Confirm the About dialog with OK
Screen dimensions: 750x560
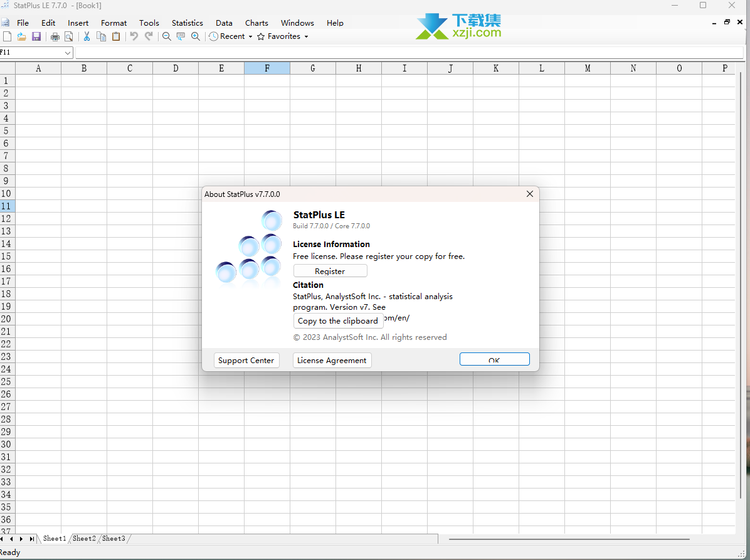point(495,359)
